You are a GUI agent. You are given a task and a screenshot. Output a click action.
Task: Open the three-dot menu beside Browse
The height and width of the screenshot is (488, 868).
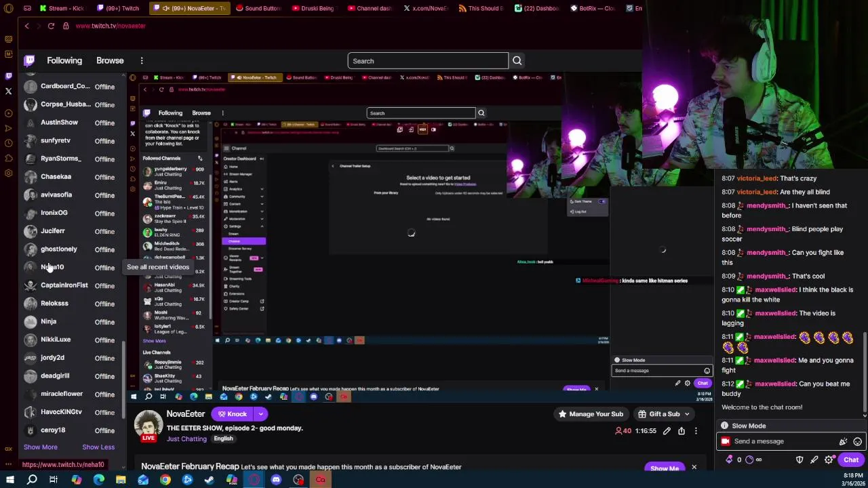pyautogui.click(x=142, y=61)
